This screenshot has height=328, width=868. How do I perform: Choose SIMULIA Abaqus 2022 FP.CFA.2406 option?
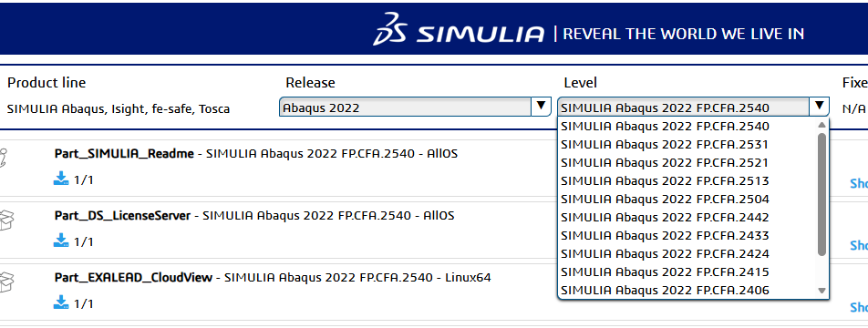[687, 290]
